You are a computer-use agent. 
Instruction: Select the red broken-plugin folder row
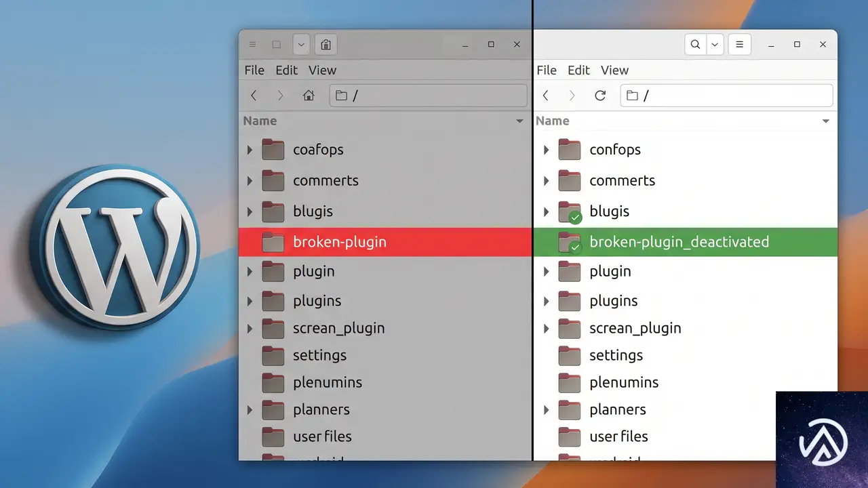[x=385, y=242]
